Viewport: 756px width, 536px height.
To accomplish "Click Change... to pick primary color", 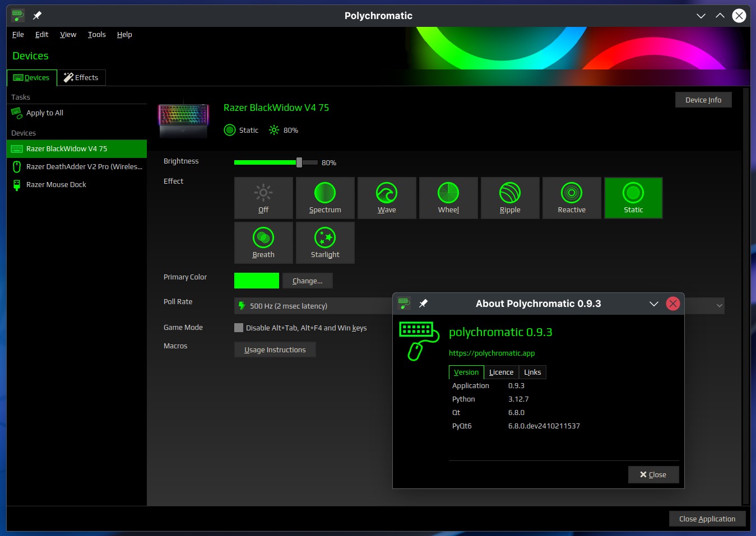I will point(308,281).
